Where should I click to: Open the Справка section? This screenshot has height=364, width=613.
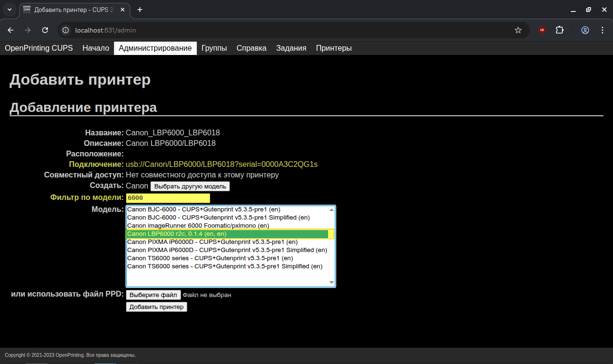point(251,48)
